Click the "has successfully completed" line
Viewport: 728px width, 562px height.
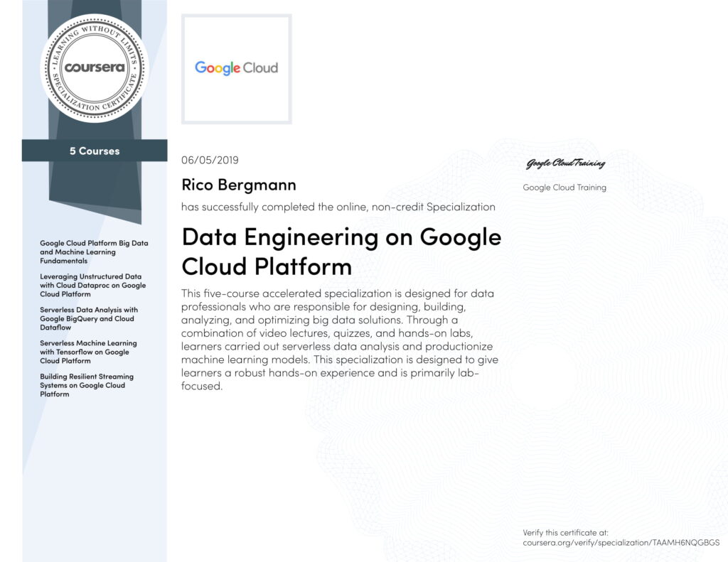(x=338, y=207)
